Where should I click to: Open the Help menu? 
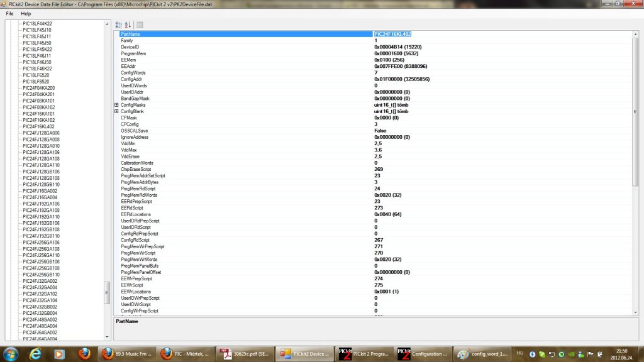click(26, 14)
